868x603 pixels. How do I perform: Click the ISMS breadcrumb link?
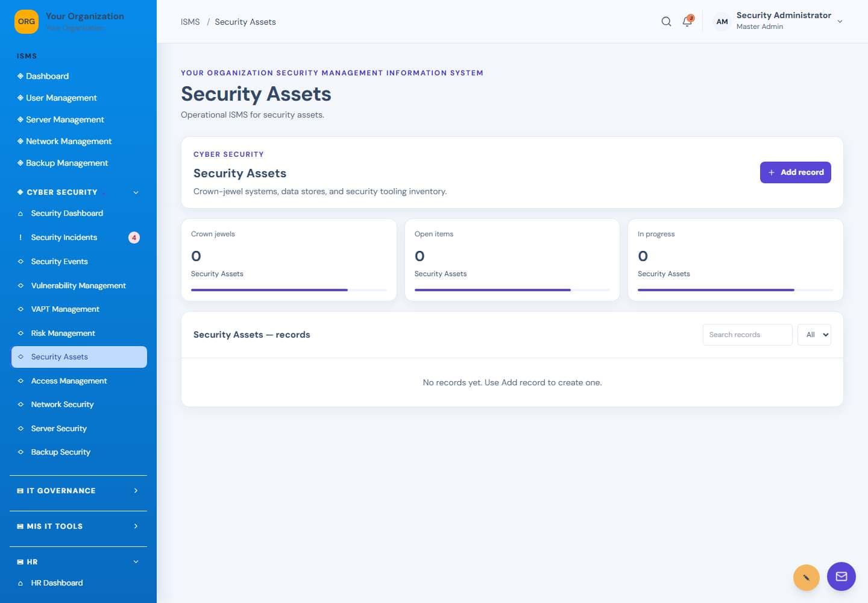[190, 22]
